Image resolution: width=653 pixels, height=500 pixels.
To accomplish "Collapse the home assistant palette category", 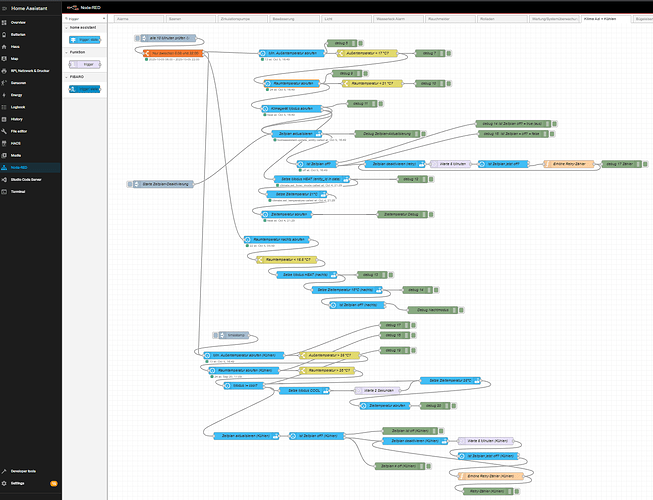I will (x=67, y=28).
